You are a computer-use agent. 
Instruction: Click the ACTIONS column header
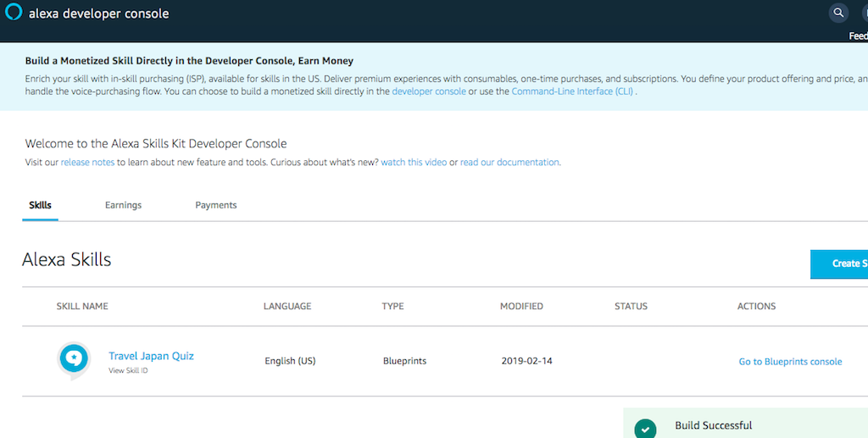tap(756, 306)
